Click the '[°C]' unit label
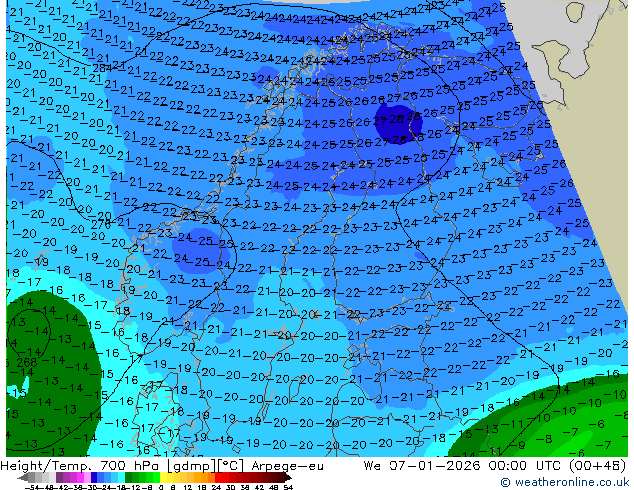The image size is (634, 490). (x=230, y=466)
